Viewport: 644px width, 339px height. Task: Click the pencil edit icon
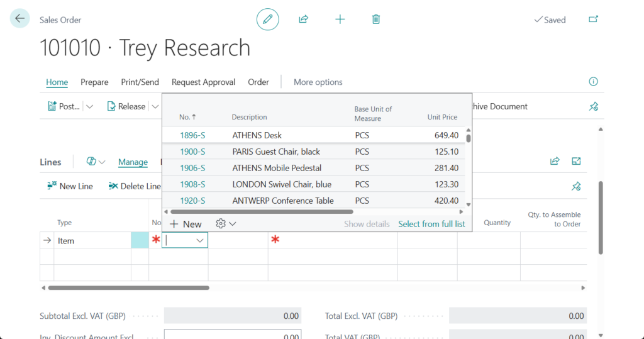coord(267,19)
